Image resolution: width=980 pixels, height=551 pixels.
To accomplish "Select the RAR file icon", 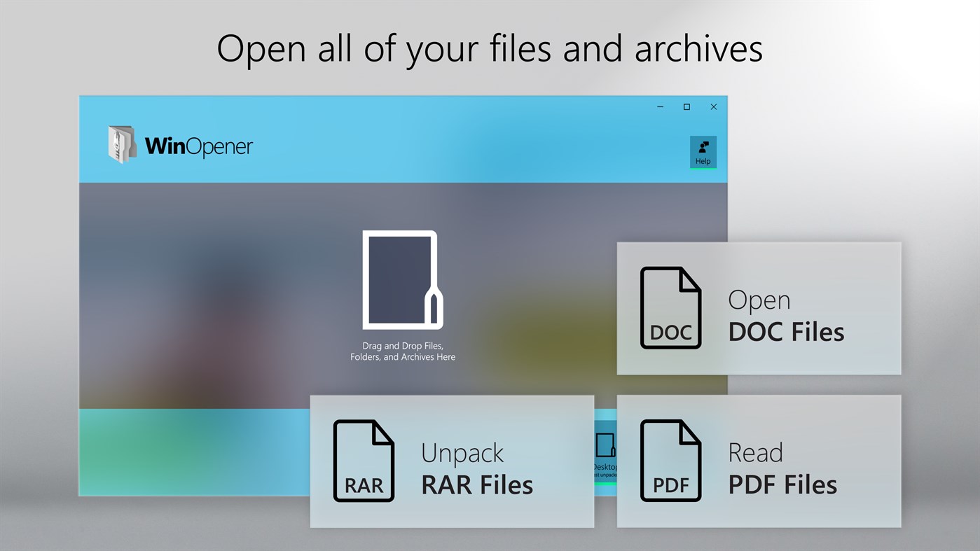I will coord(363,461).
